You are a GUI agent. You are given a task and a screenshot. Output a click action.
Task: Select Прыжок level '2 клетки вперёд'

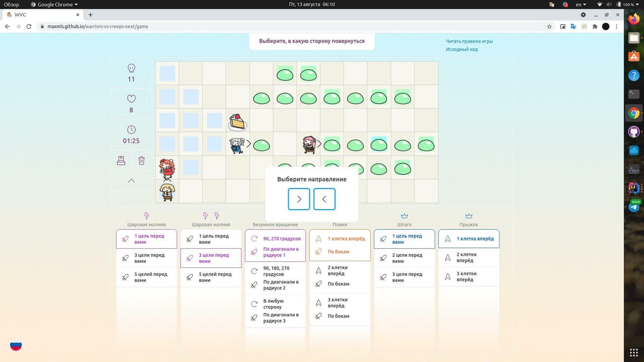click(x=468, y=257)
